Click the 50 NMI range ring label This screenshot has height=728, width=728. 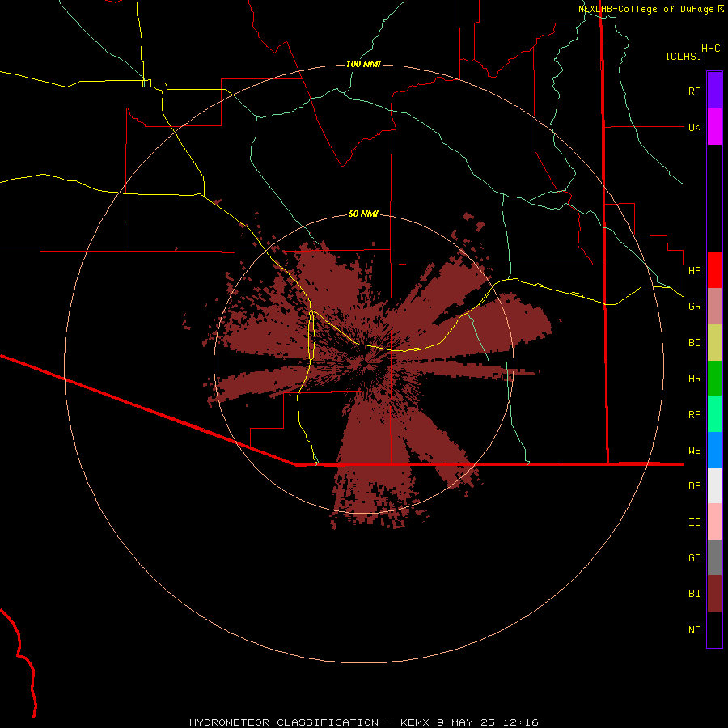click(x=363, y=214)
